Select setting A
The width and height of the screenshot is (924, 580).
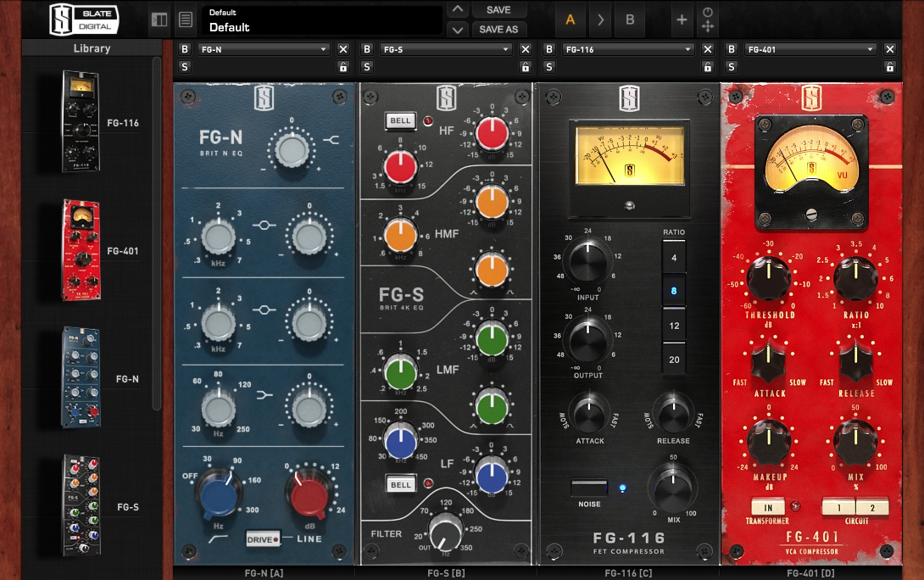pyautogui.click(x=570, y=20)
